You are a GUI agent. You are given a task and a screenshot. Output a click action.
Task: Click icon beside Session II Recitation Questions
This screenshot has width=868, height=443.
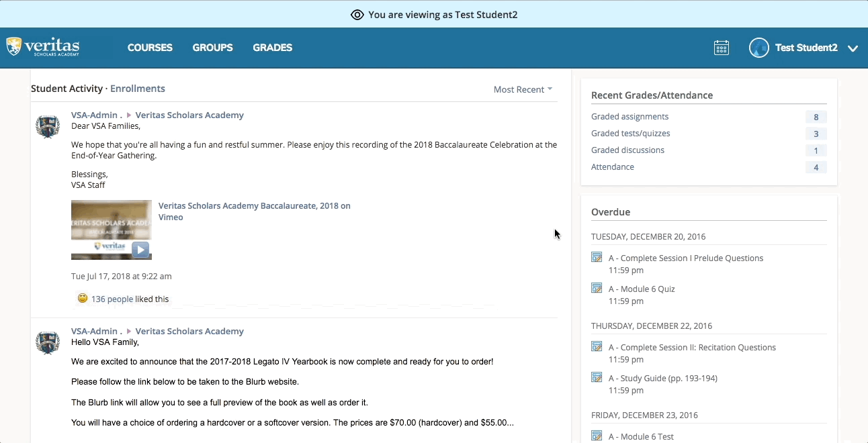pos(597,346)
